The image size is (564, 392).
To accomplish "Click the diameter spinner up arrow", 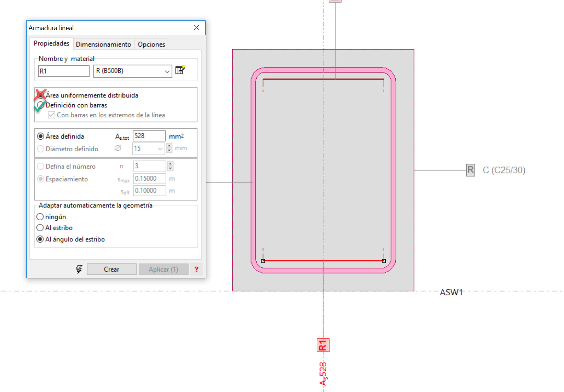I will (169, 146).
